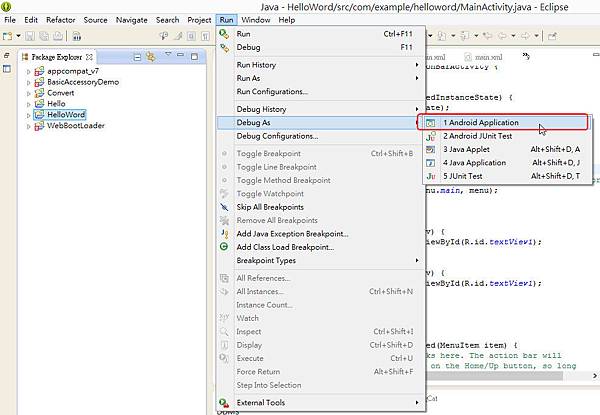This screenshot has width=600, height=415.
Task: Click the Save All toolbar icon
Action: (x=44, y=36)
